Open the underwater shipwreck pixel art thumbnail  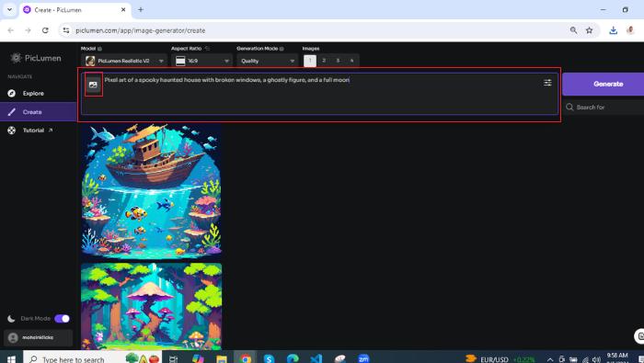point(151,191)
